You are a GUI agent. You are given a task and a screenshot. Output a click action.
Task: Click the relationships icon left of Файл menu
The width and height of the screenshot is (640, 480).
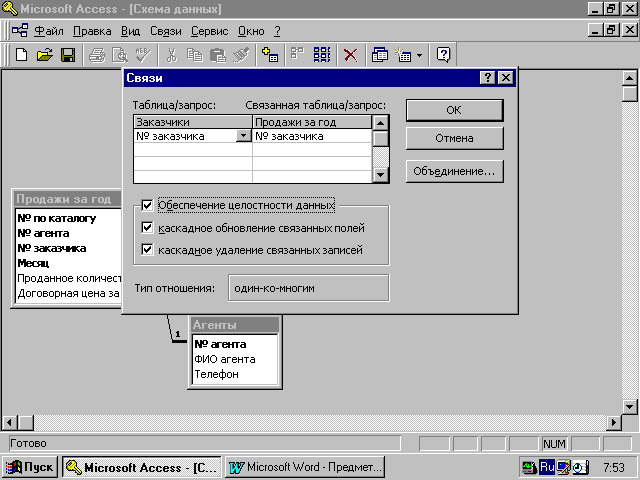coord(20,30)
